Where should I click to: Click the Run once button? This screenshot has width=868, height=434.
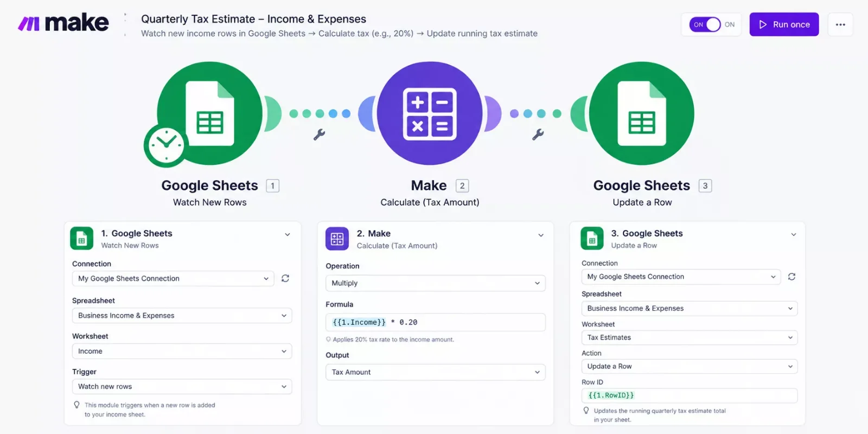pos(784,24)
